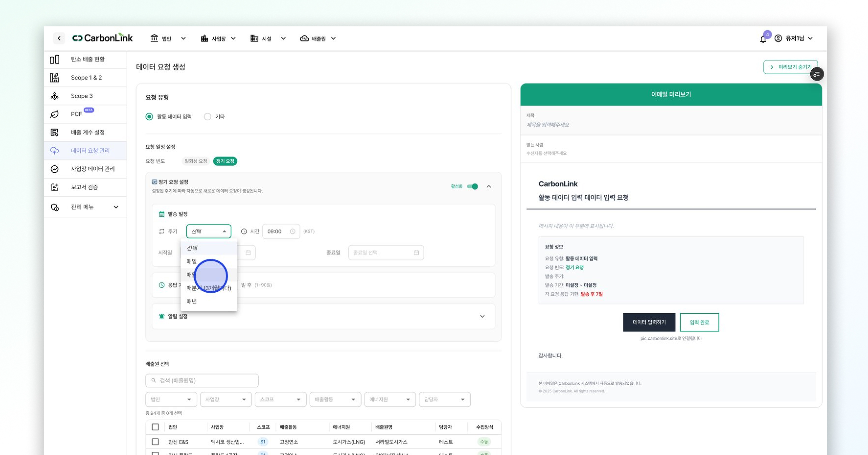Toggle the 활성화 switch off
The width and height of the screenshot is (868, 455).
click(x=472, y=186)
